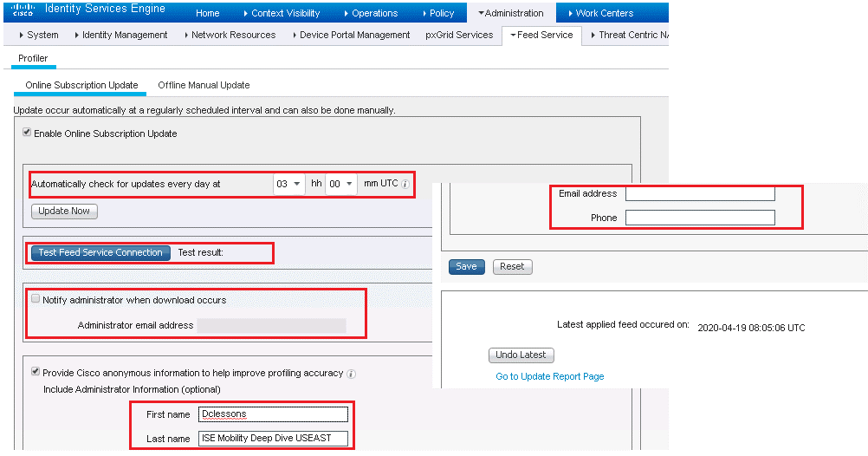The image size is (868, 456).
Task: Click the Cisco logo icon
Action: pos(23,10)
